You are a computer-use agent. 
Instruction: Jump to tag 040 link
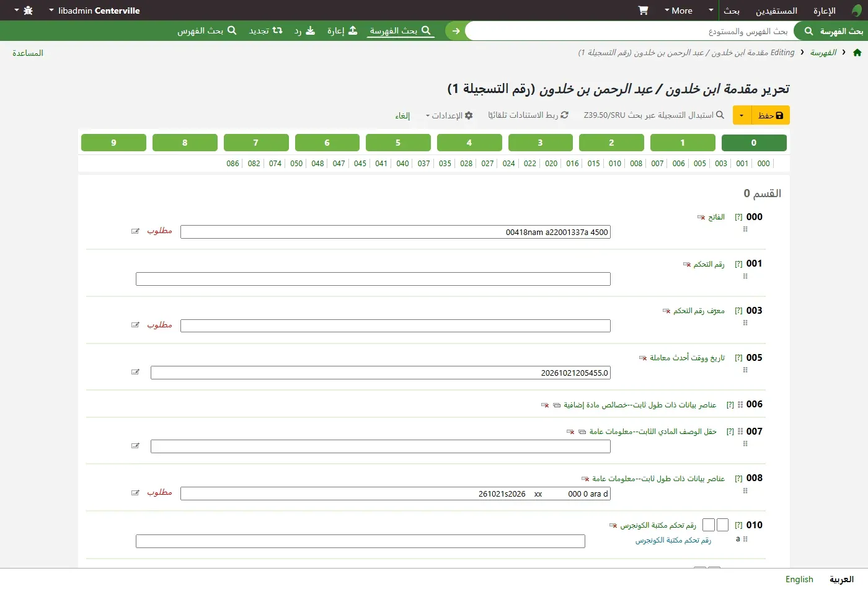(402, 164)
